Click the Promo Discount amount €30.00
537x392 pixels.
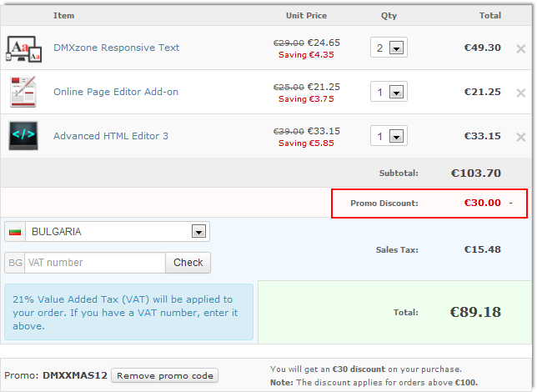click(482, 203)
